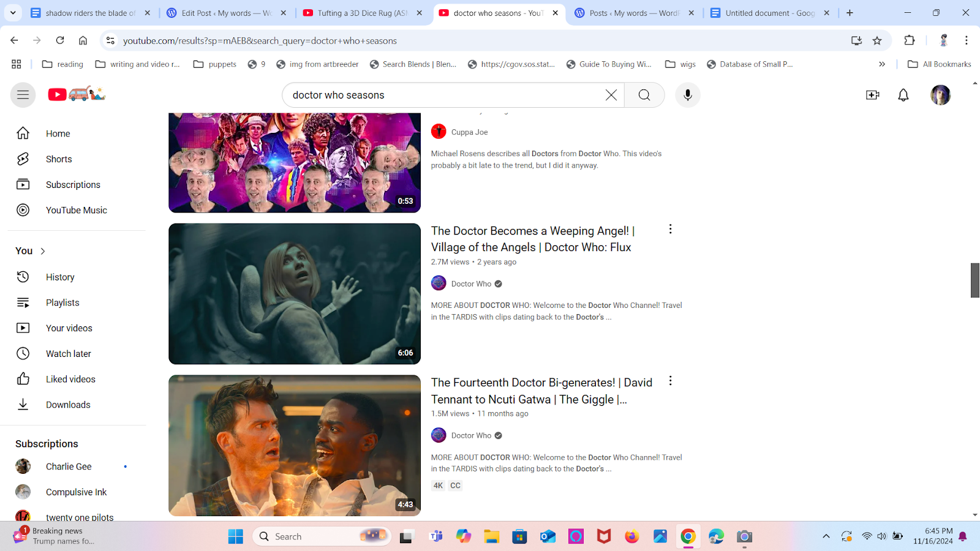Switch to 'shadow riders the blade' tab
The width and height of the screenshot is (980, 551).
pyautogui.click(x=91, y=13)
